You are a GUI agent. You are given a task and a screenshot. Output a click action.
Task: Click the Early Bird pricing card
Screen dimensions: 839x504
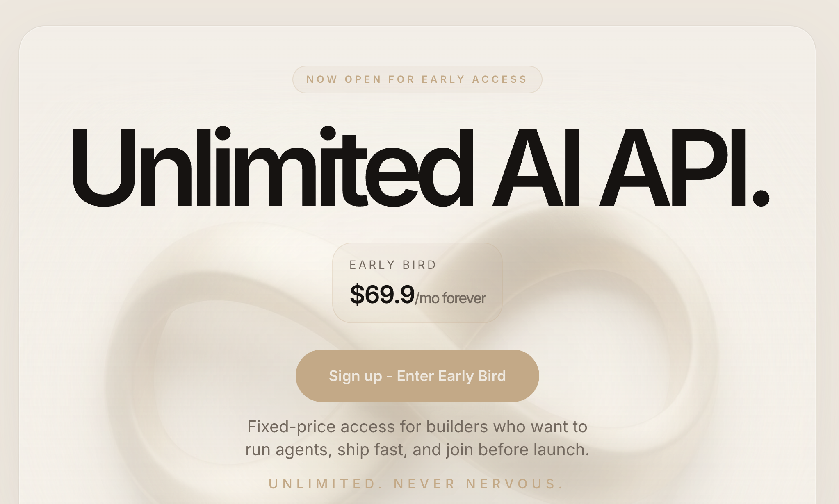(x=417, y=283)
